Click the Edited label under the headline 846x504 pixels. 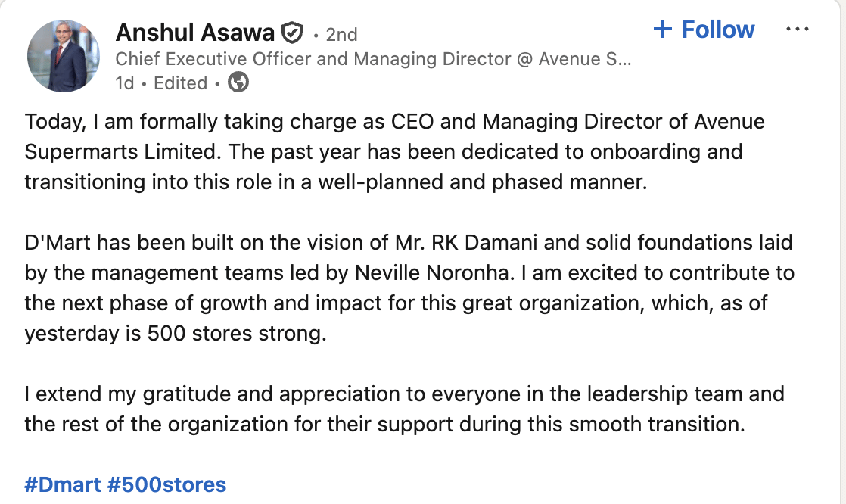point(180,83)
